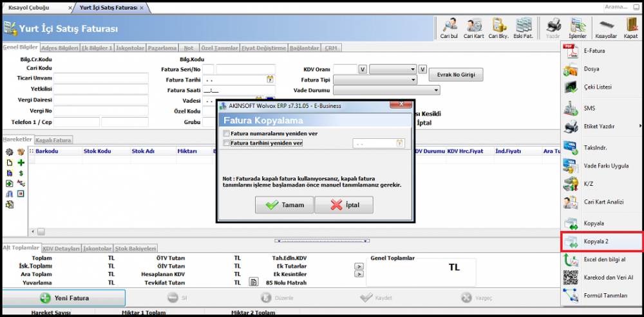Open Cari Kart Analizi entry

point(601,202)
